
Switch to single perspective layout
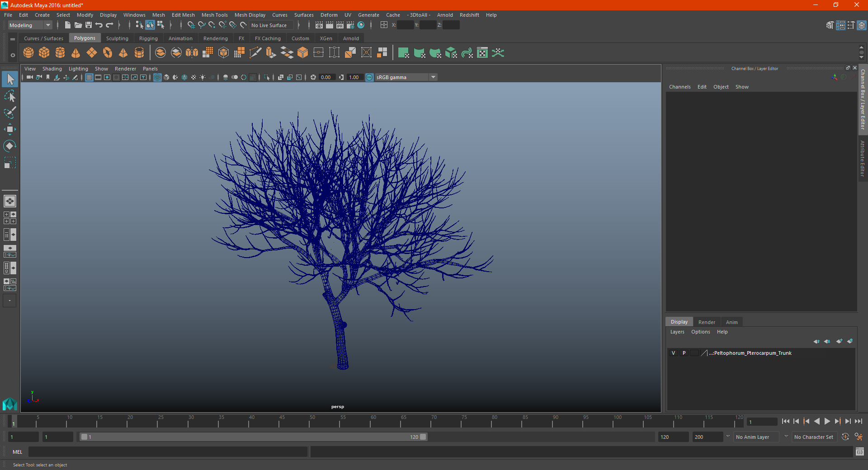[9, 201]
